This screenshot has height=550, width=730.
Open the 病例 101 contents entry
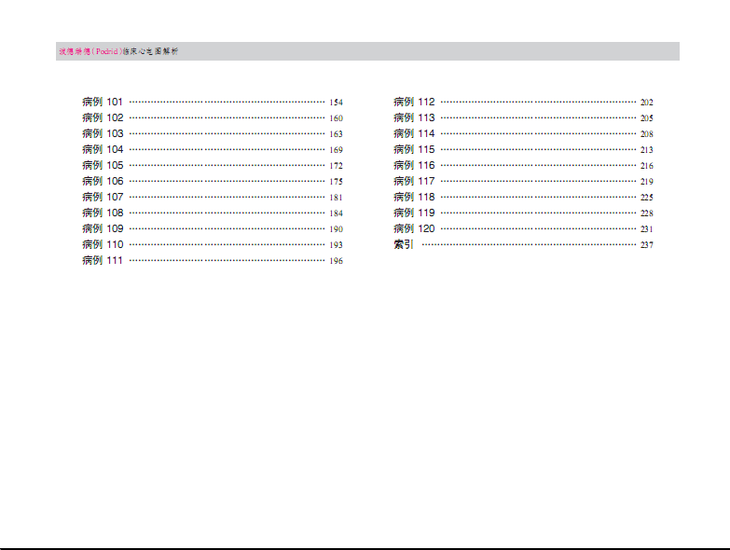[x=102, y=102]
